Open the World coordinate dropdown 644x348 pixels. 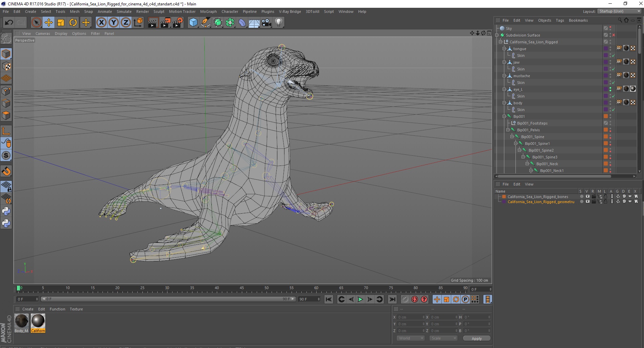click(x=410, y=338)
